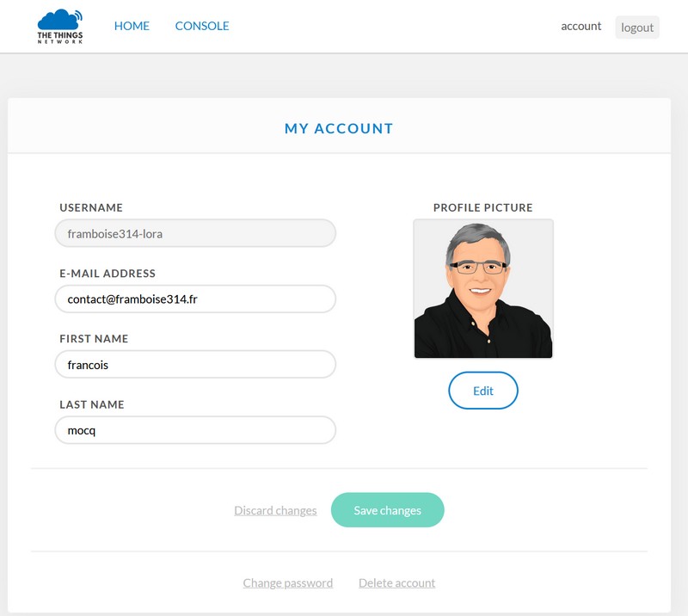Save changes to the account

[388, 510]
